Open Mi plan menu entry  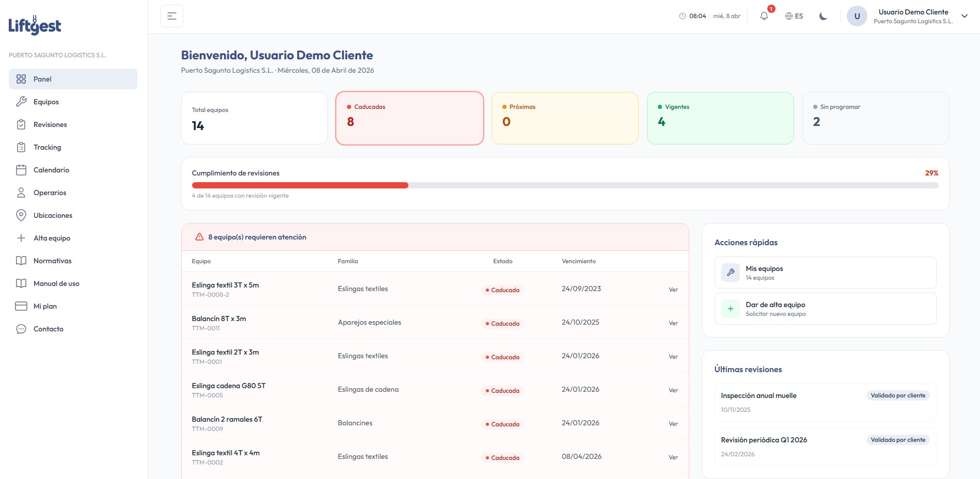(x=73, y=306)
